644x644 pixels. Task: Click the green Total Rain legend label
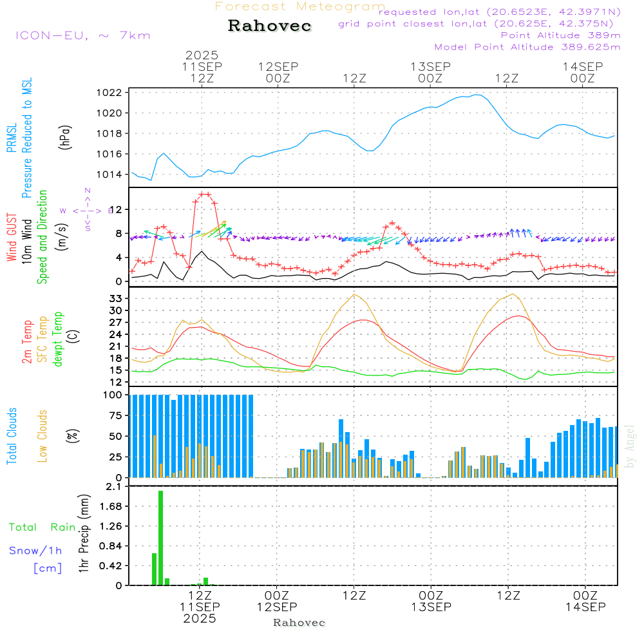click(x=43, y=527)
